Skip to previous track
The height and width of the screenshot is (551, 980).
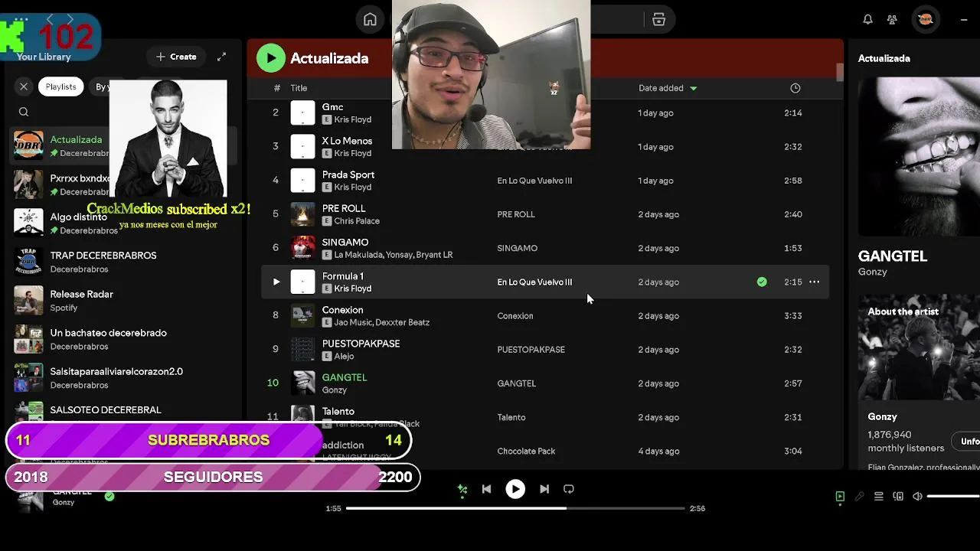tap(486, 489)
